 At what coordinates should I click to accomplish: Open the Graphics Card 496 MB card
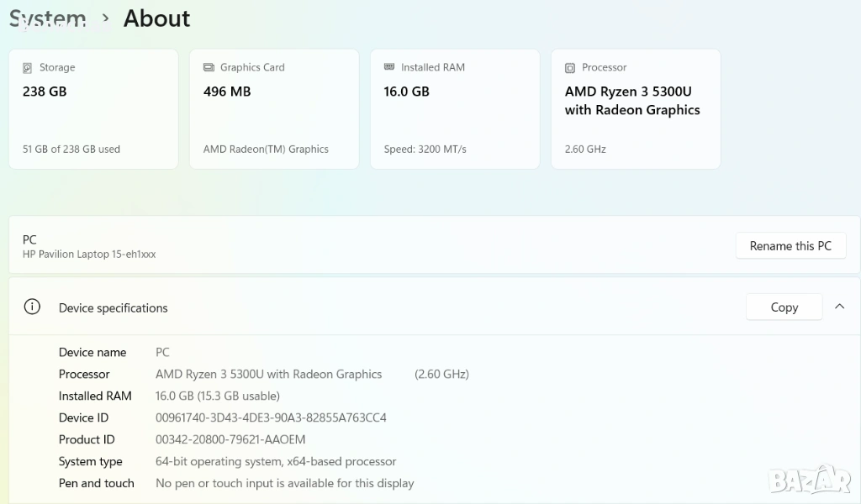click(274, 109)
